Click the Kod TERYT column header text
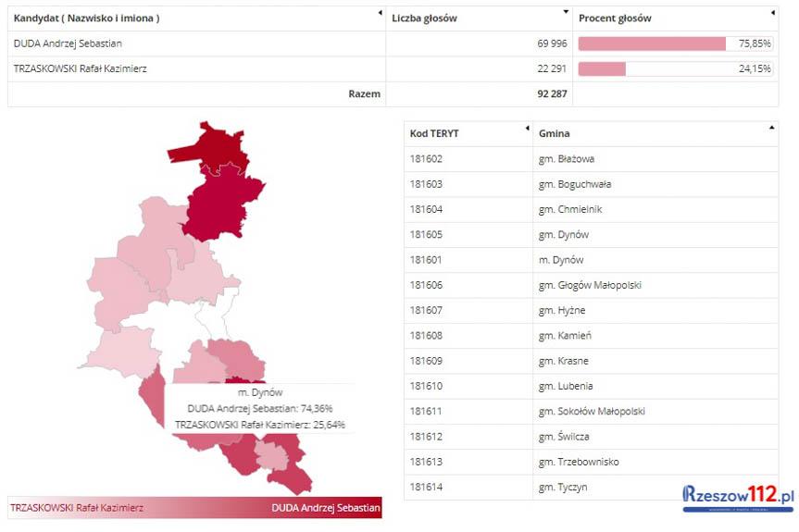 [x=434, y=133]
